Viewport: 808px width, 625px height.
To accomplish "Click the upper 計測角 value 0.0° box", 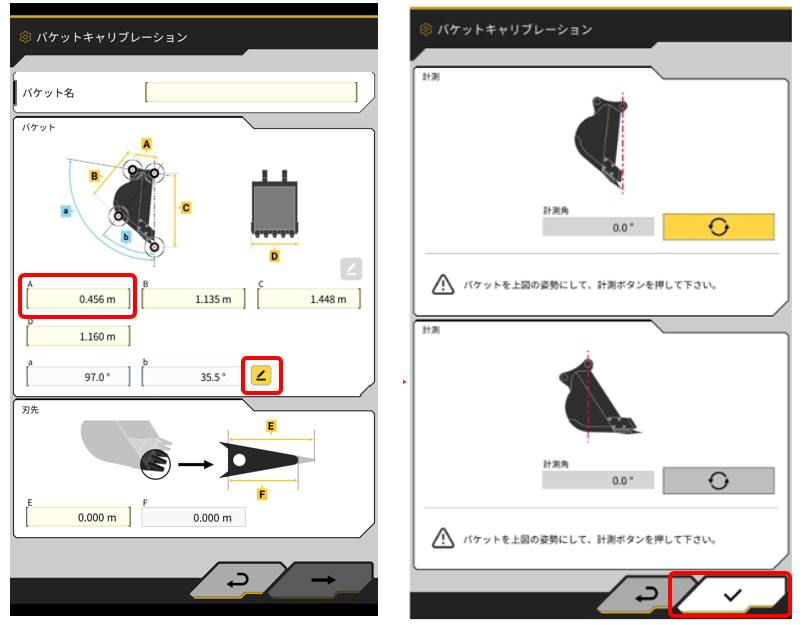I will (x=598, y=227).
